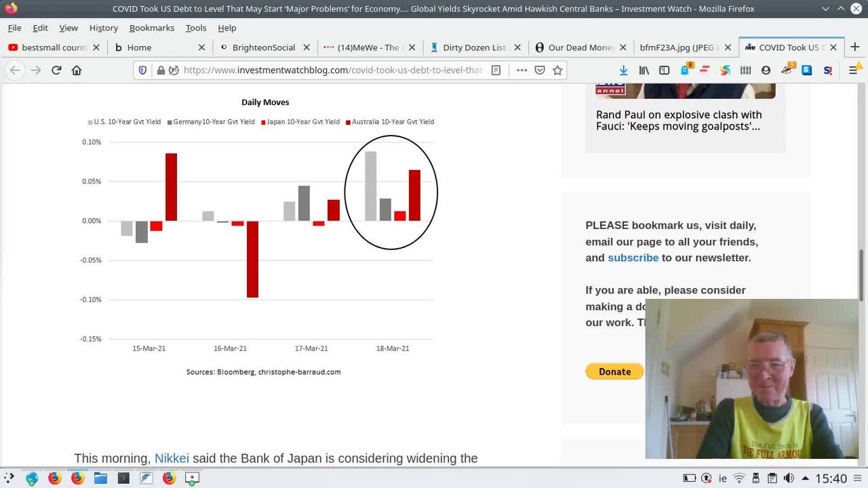Switch to the BrighteonSocial tab
This screenshot has width=868, height=488.
264,47
